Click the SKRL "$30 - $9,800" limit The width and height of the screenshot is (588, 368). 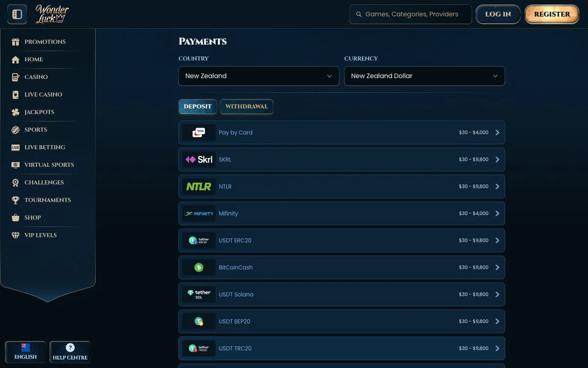[473, 159]
